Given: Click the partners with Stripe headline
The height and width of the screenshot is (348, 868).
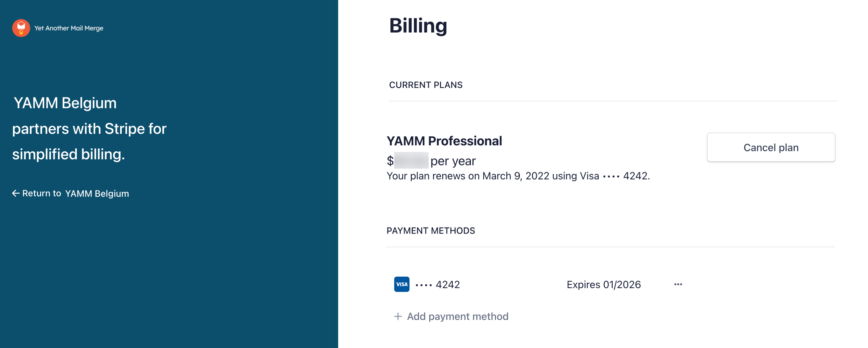Looking at the screenshot, I should click(x=89, y=128).
